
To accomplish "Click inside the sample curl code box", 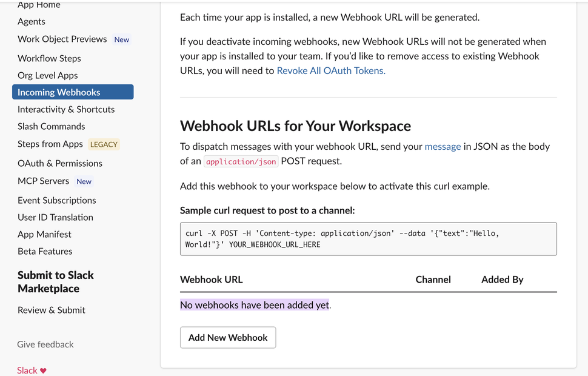I will [x=368, y=239].
